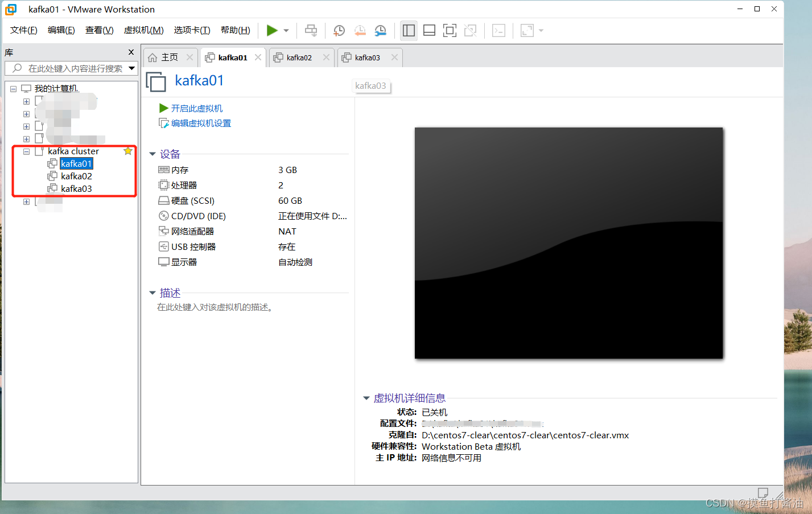Revert to snapshot toolbar icon

click(x=360, y=31)
